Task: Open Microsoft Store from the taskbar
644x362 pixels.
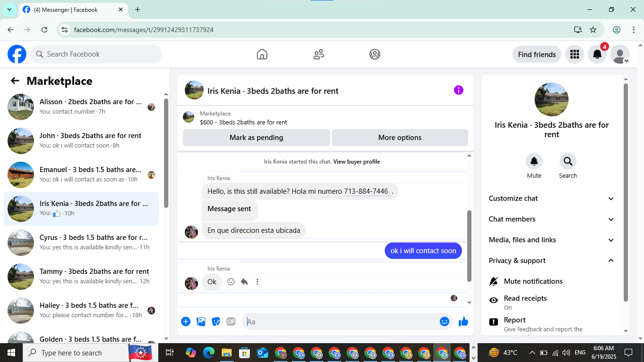Action: (x=244, y=353)
